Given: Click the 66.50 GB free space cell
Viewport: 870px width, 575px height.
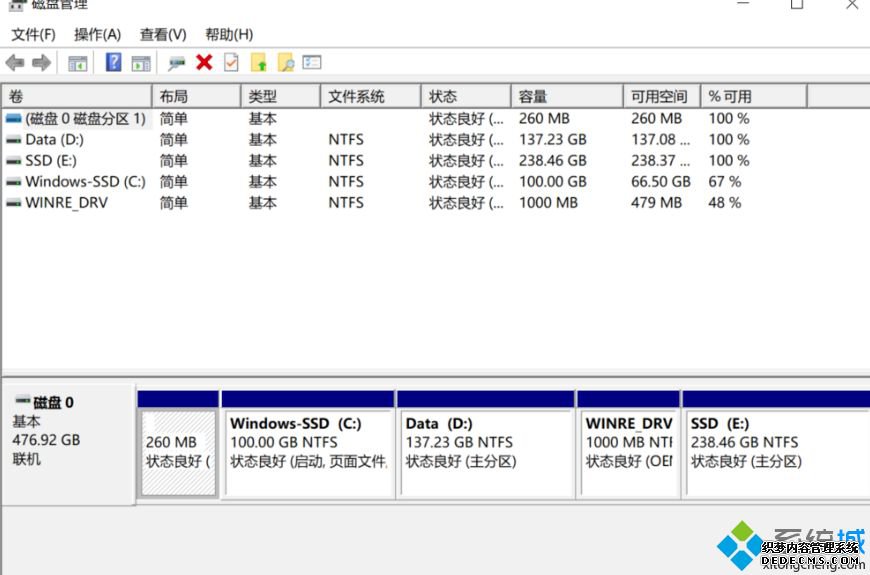Looking at the screenshot, I should pyautogui.click(x=661, y=182).
